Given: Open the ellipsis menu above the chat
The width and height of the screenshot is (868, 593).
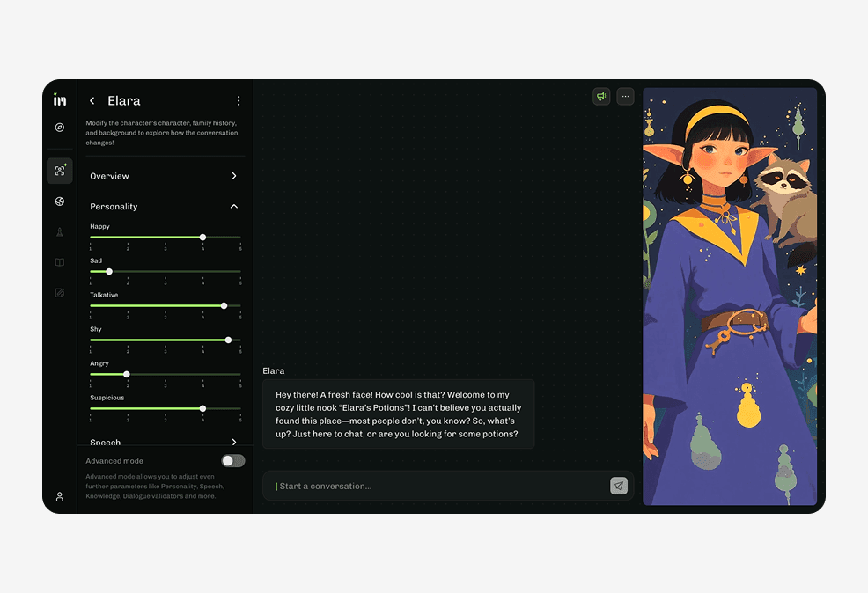Looking at the screenshot, I should click(625, 97).
